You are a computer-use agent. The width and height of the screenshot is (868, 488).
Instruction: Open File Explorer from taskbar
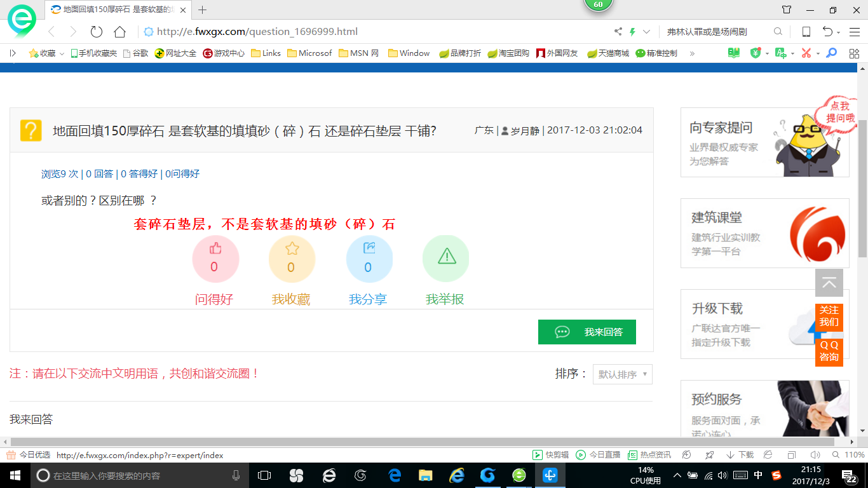tap(425, 475)
